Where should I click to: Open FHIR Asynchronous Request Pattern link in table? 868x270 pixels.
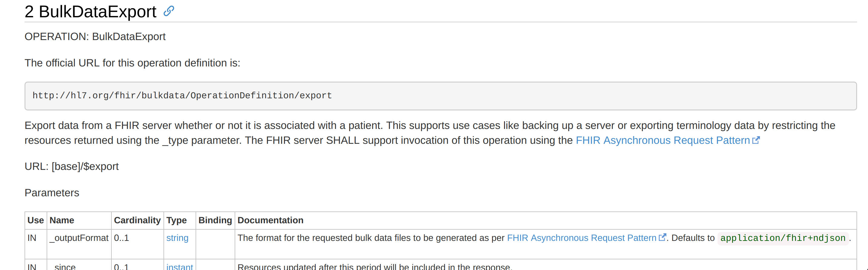pos(582,238)
